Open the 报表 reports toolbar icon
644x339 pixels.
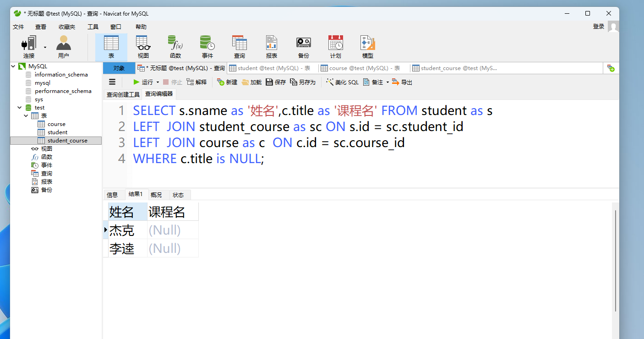(272, 47)
